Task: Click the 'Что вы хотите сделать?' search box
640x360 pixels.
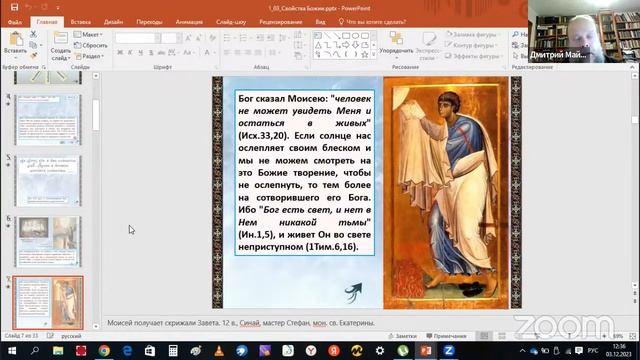Action: click(x=372, y=22)
